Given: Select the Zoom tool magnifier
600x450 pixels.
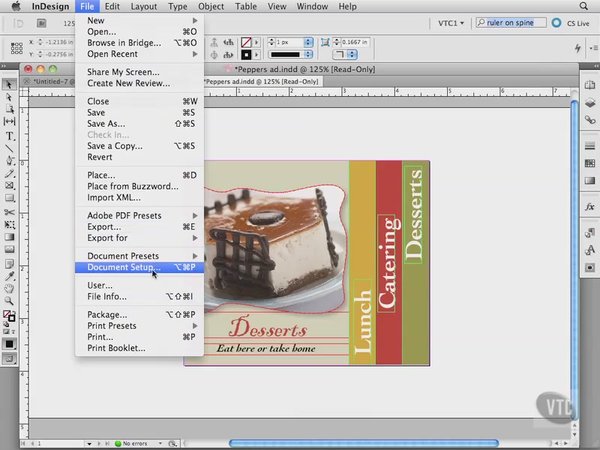Looking at the screenshot, I should (x=10, y=300).
